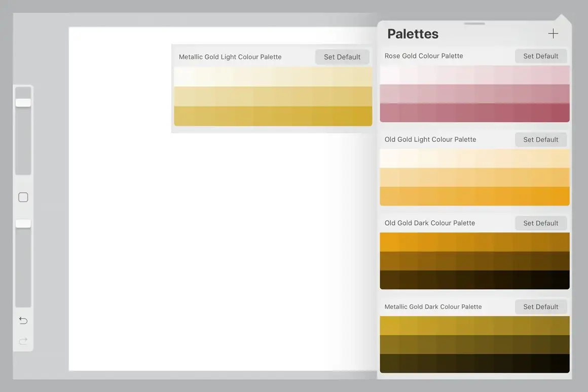The width and height of the screenshot is (588, 392).
Task: Click the Palettes panel heading
Action: [413, 34]
